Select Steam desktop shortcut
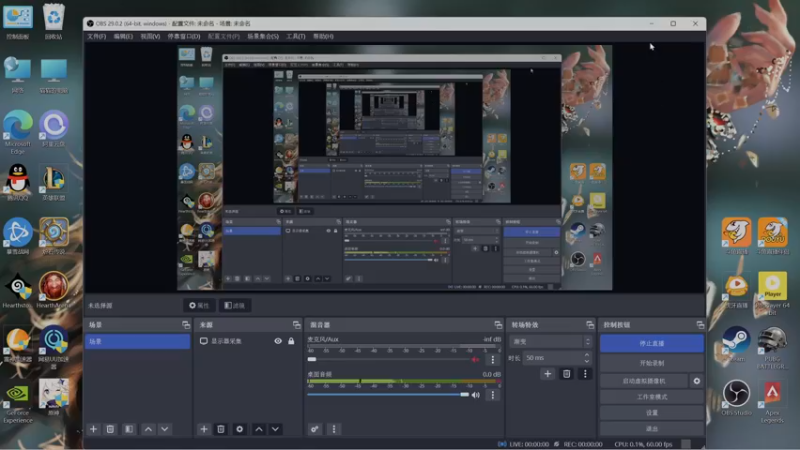Viewport: 800px width, 450px height. tap(736, 344)
